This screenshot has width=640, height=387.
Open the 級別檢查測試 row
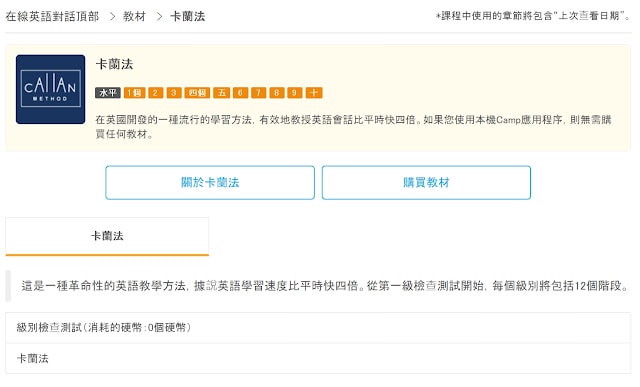(318, 327)
